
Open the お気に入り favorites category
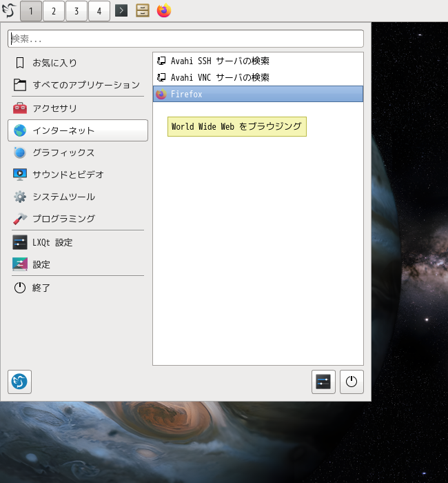(78, 63)
